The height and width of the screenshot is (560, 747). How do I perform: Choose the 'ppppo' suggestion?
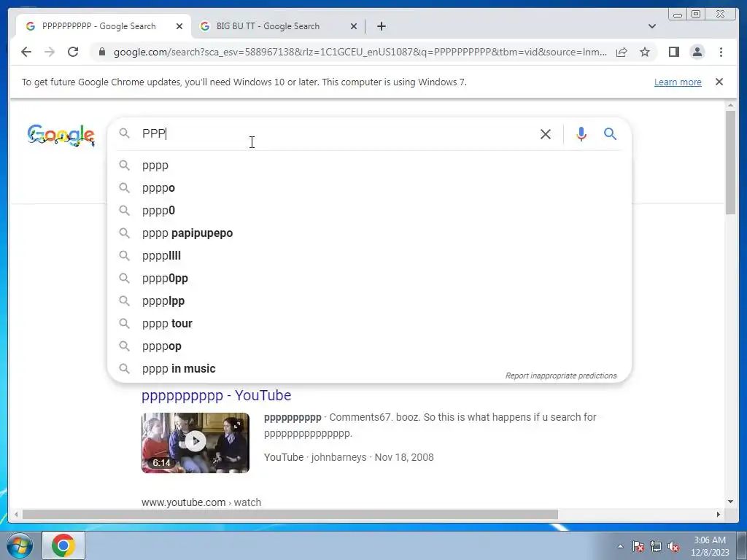click(x=369, y=187)
